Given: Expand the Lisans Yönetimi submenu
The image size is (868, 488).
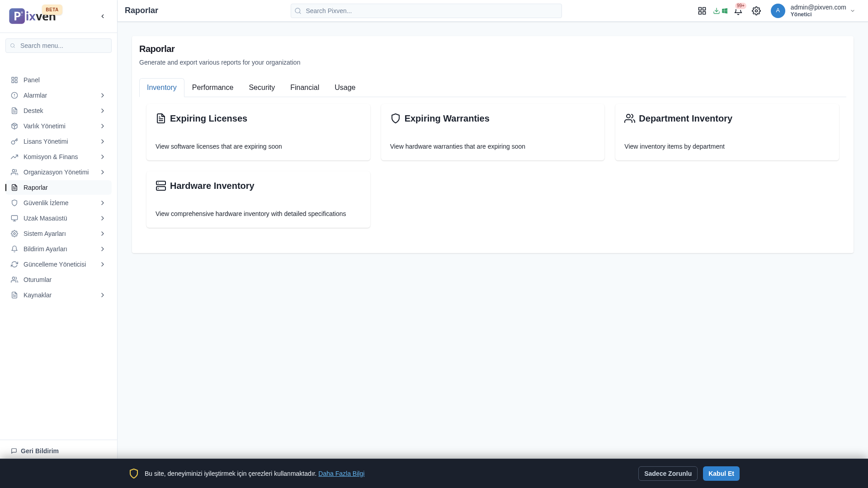Looking at the screenshot, I should coord(103,141).
